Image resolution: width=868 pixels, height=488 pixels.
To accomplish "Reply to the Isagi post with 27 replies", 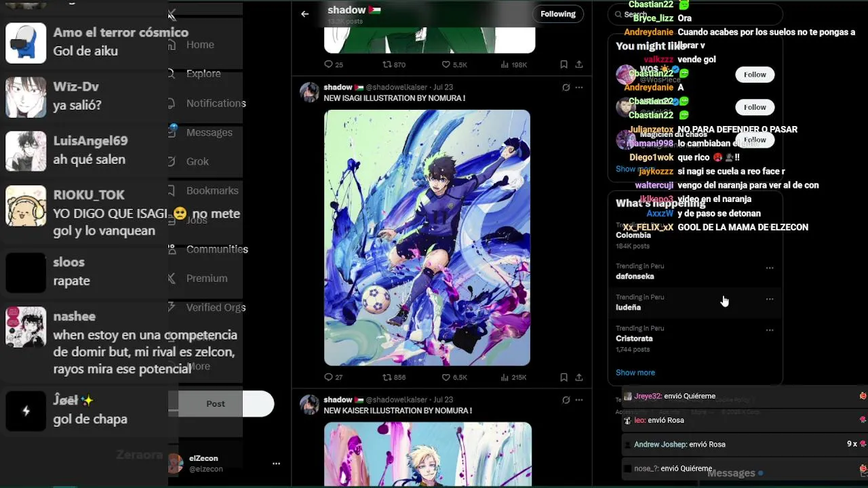I will tap(334, 377).
